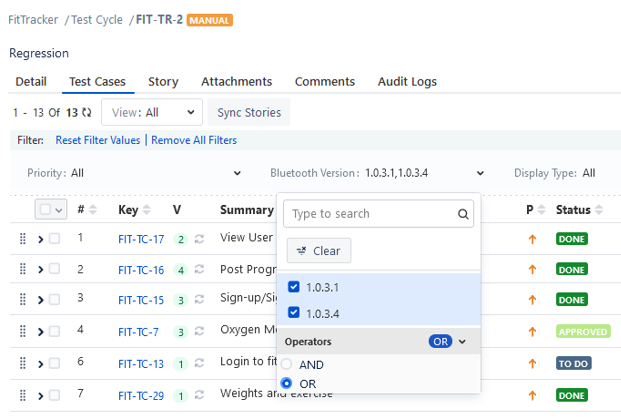621x419 pixels.
Task: Click sort arrows next to Key column
Action: tap(146, 209)
